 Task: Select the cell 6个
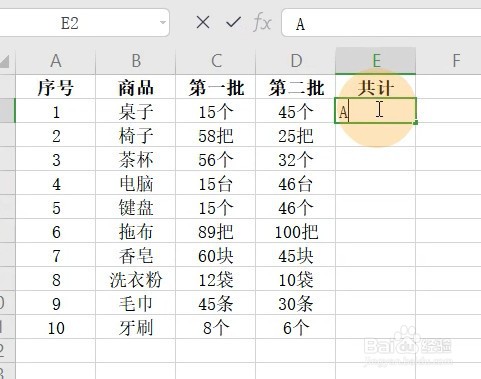coord(296,327)
